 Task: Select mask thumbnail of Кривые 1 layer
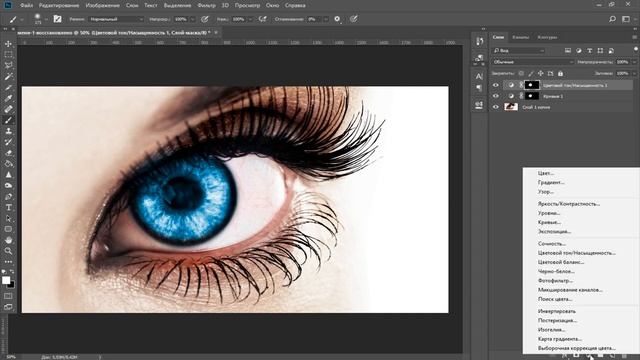click(x=531, y=96)
